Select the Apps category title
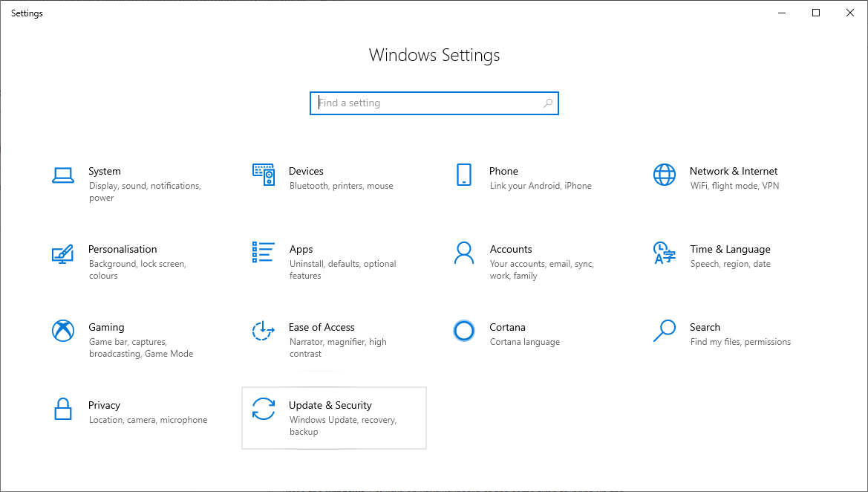 tap(301, 249)
